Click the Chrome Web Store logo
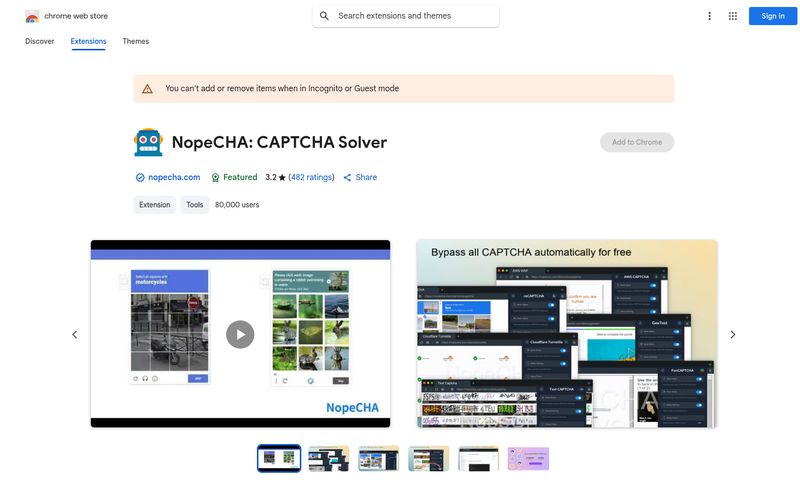800x496 pixels. click(x=32, y=16)
